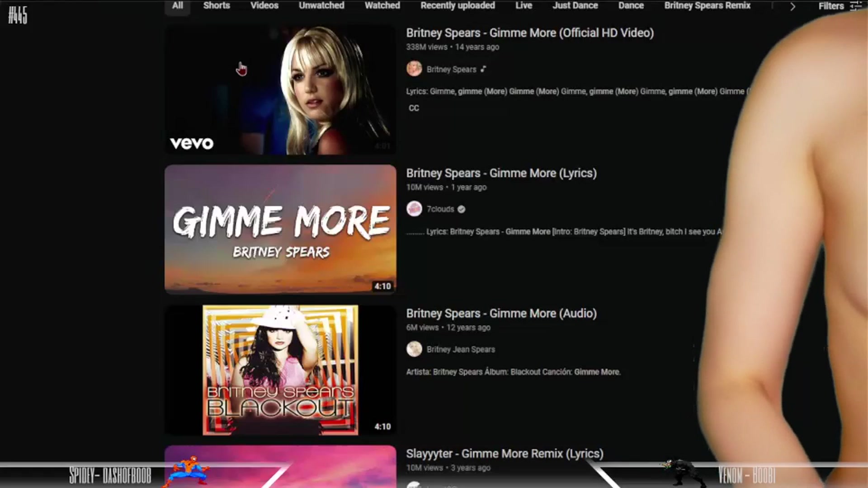The image size is (868, 488).
Task: Click the 4:10 duration on the Blackout thumbnail
Action: (x=382, y=427)
